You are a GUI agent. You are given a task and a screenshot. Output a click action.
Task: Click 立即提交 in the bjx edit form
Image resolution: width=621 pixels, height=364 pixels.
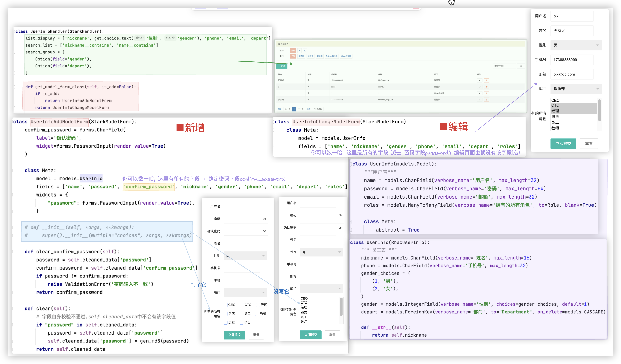[563, 144]
